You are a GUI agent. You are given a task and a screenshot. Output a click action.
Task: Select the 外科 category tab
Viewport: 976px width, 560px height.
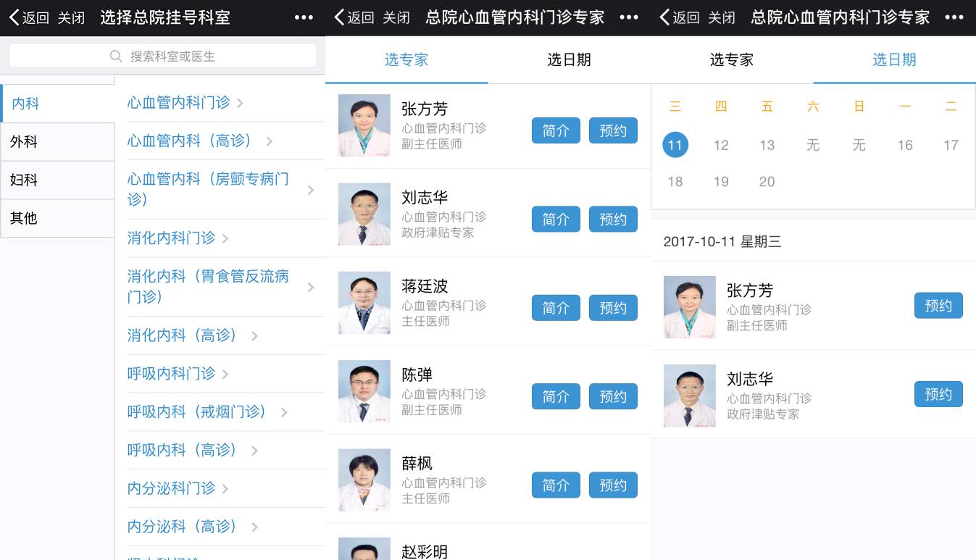click(x=24, y=141)
